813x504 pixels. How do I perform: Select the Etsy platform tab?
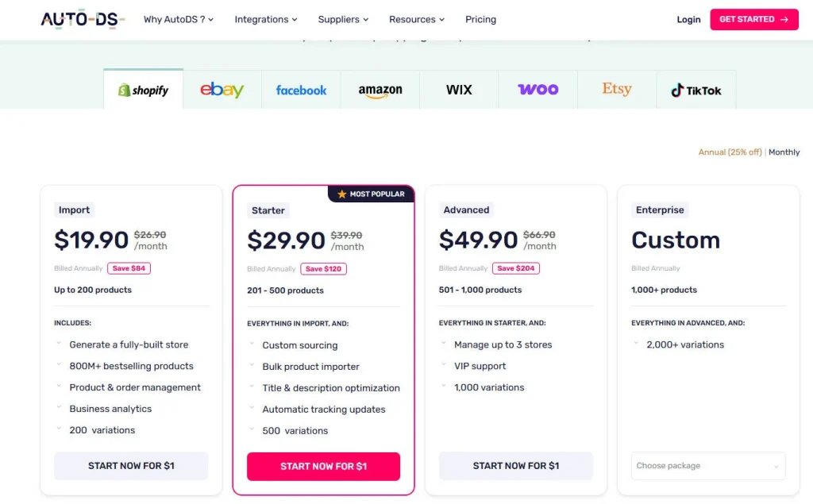point(617,89)
